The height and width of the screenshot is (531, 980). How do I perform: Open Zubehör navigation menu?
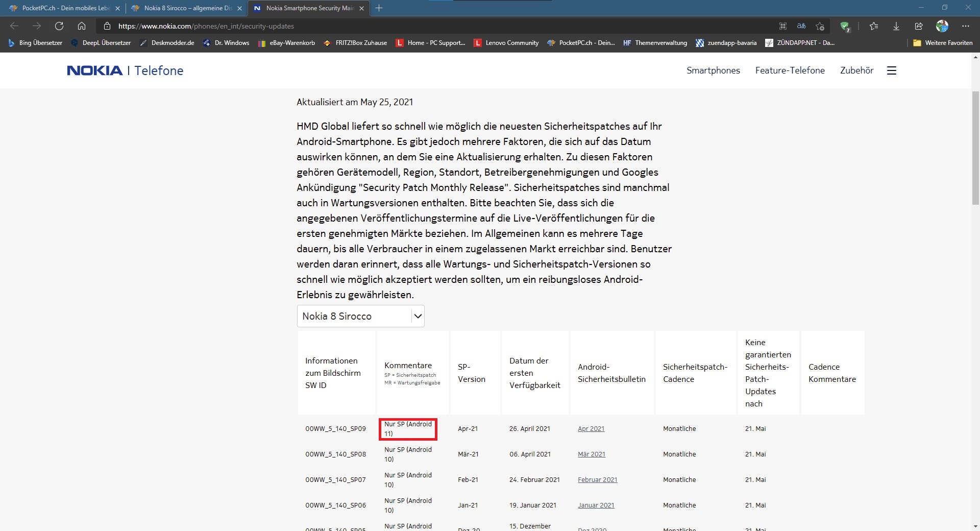[x=856, y=70]
